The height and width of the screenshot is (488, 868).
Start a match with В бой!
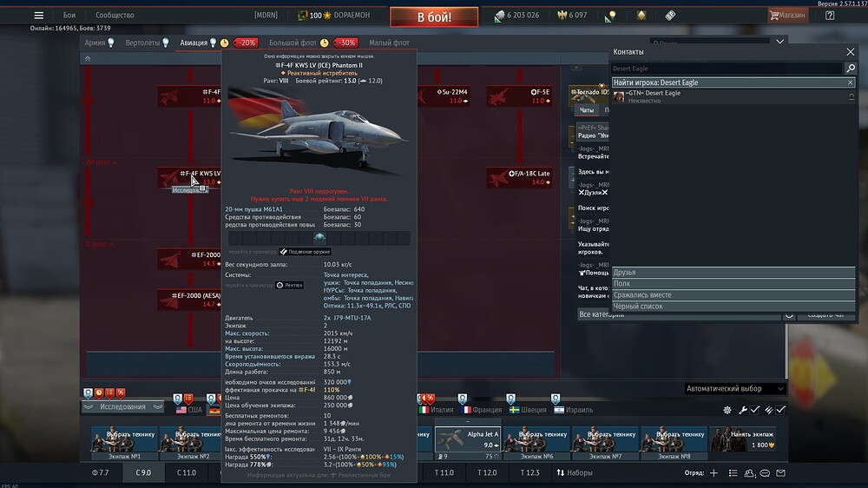tap(434, 16)
